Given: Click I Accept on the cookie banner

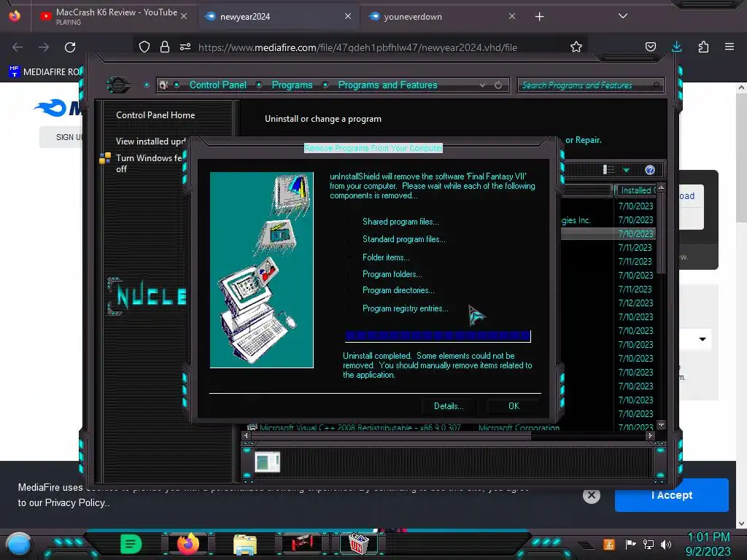Looking at the screenshot, I should 672,495.
